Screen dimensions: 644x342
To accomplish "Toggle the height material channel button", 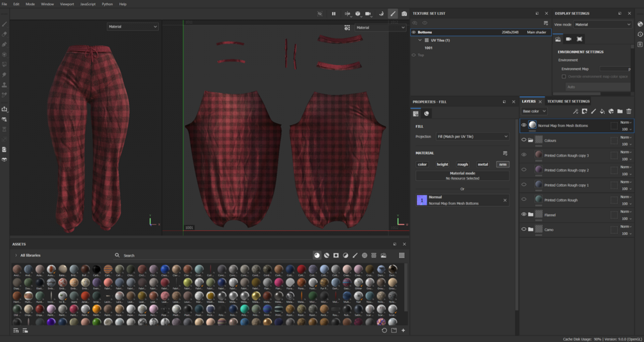I will coord(442,164).
